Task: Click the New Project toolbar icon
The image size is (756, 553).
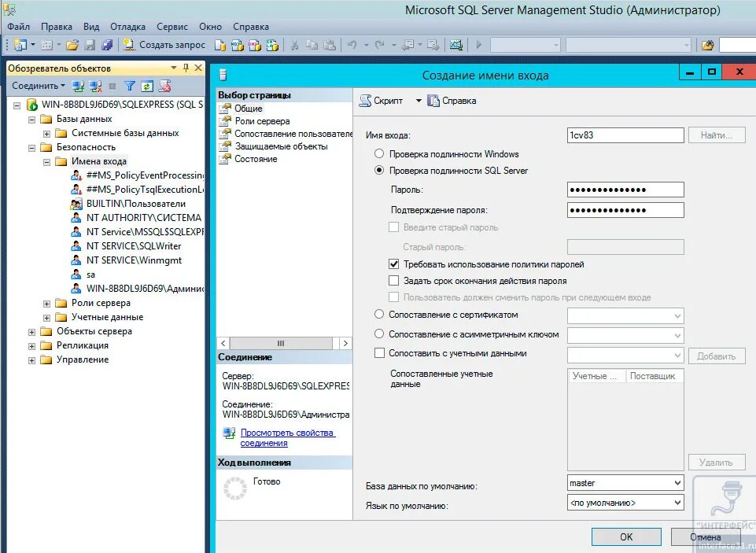Action: tap(20, 45)
